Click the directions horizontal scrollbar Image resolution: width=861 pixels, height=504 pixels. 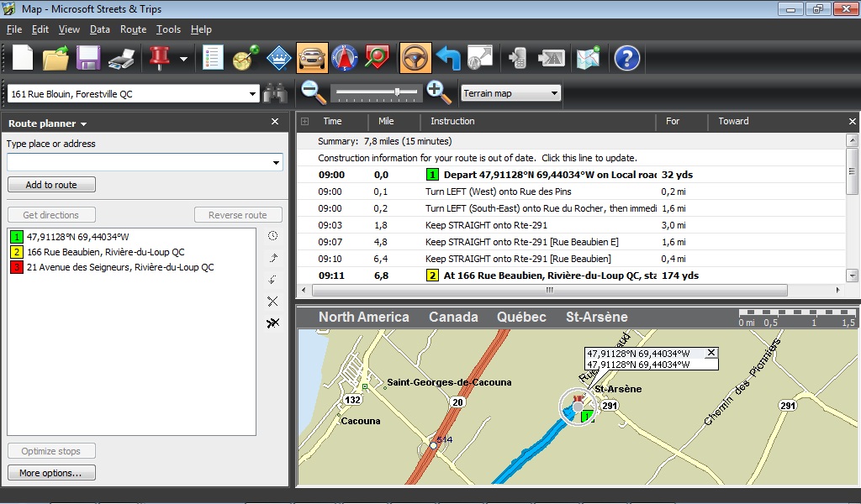coord(550,290)
